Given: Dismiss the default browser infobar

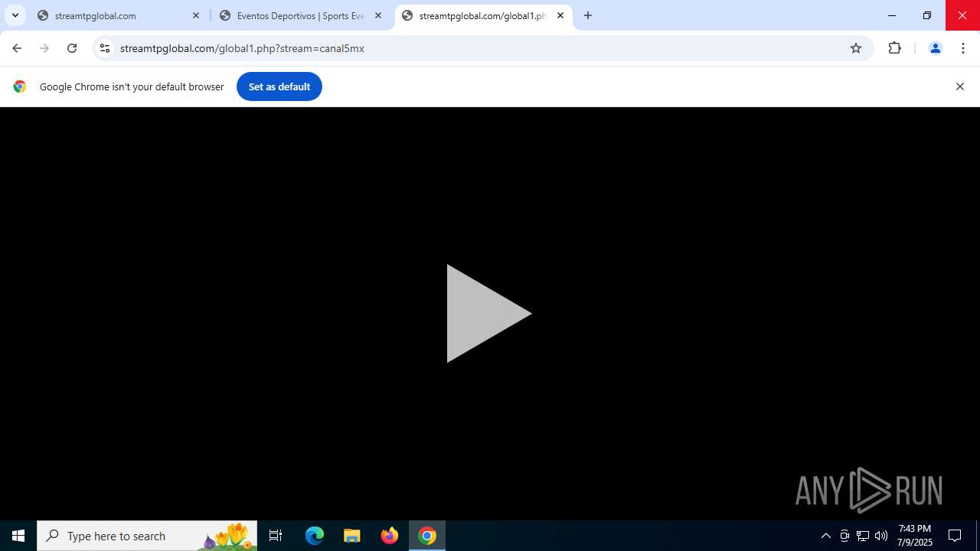Looking at the screenshot, I should pyautogui.click(x=959, y=86).
